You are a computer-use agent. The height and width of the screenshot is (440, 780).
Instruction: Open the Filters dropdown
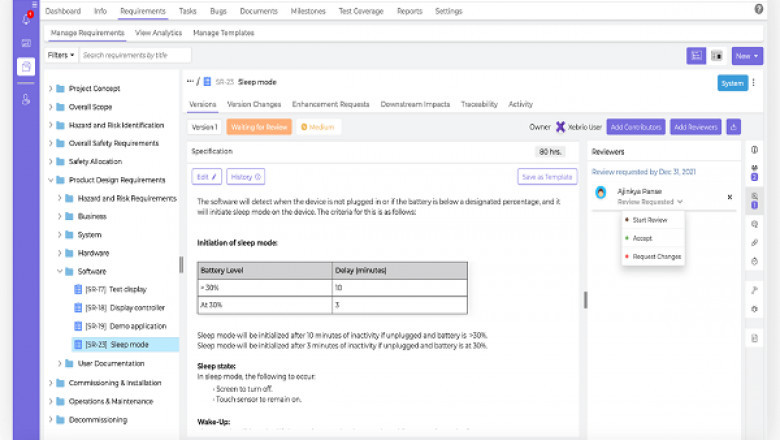pos(61,55)
